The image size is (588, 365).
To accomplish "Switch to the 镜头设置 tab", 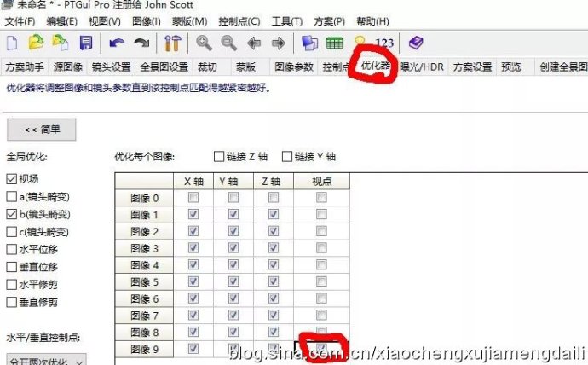I will [111, 67].
